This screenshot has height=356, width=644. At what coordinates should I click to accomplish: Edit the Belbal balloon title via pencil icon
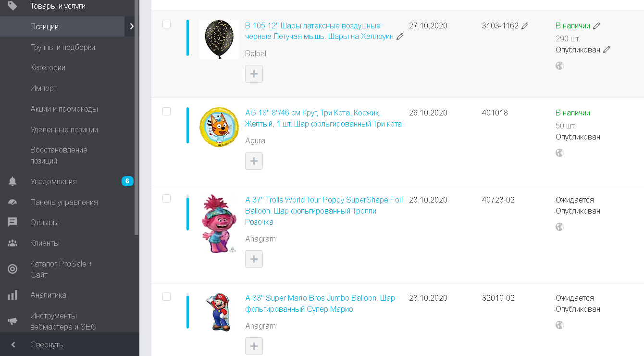coord(400,37)
